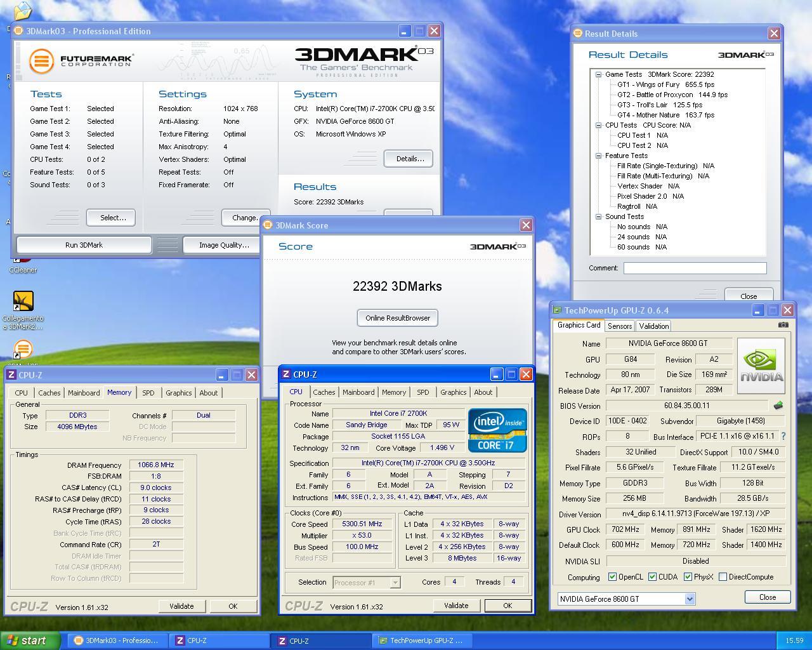Select Pixel Shader 2.0 result row
The height and width of the screenshot is (650, 812).
tap(650, 196)
